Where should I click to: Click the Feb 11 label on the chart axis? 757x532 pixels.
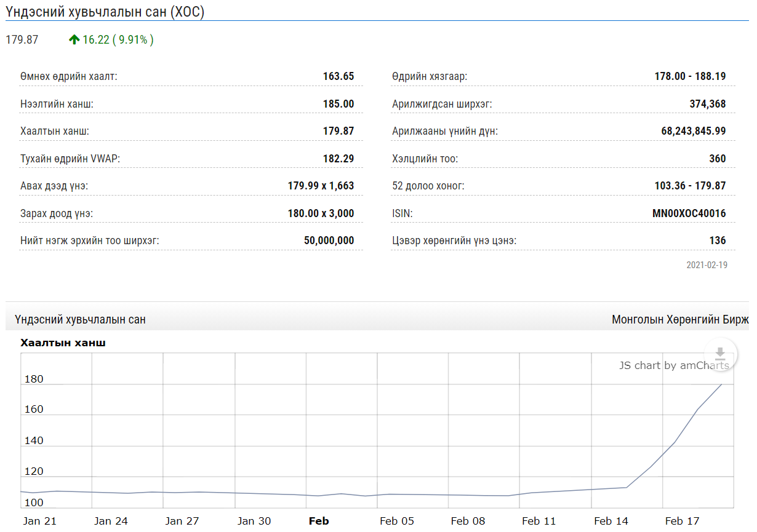(540, 521)
